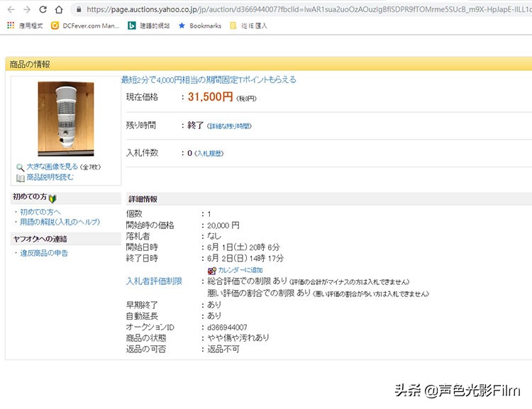532x409 pixels.
Task: Click the 返品不可 return policy value
Action: (223, 349)
